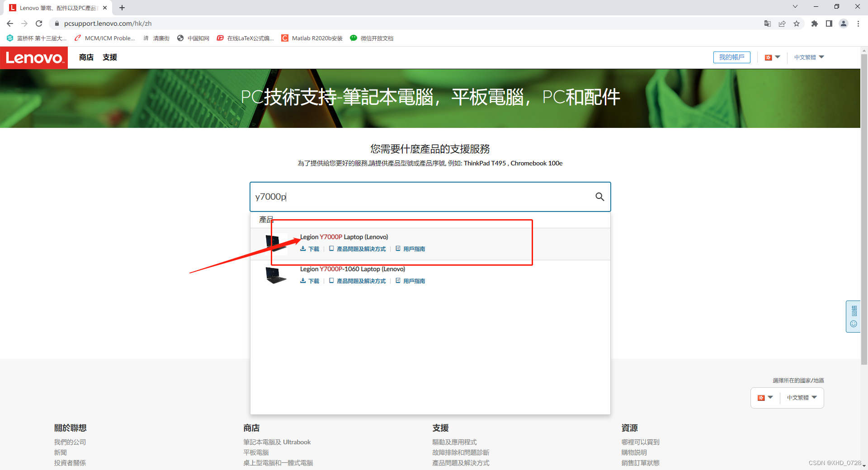Image resolution: width=868 pixels, height=470 pixels.
Task: Close the Lenovo browser tab
Action: click(x=105, y=8)
